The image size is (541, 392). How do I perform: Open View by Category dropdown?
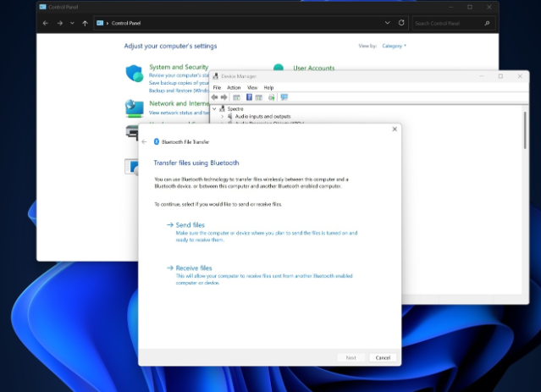click(x=394, y=46)
